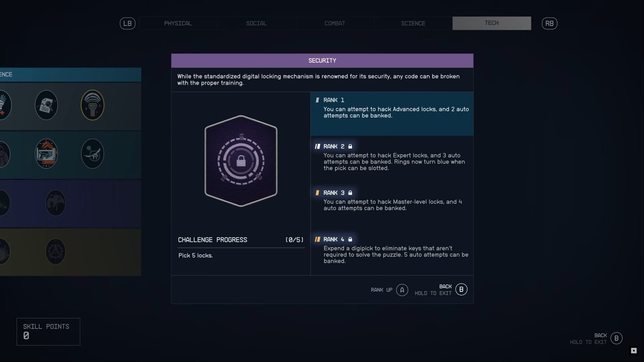Click the B button icon at screen bottom-right
The width and height of the screenshot is (644, 362).
point(617,339)
